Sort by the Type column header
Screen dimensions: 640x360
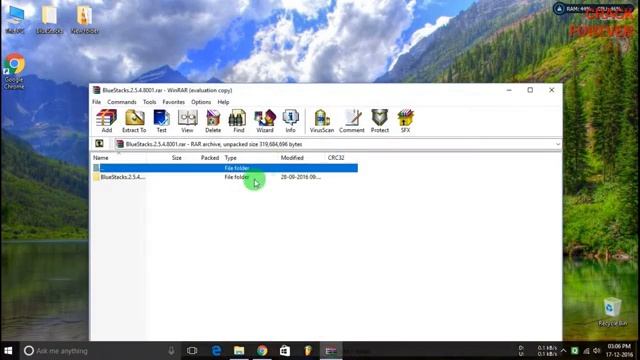tap(231, 158)
